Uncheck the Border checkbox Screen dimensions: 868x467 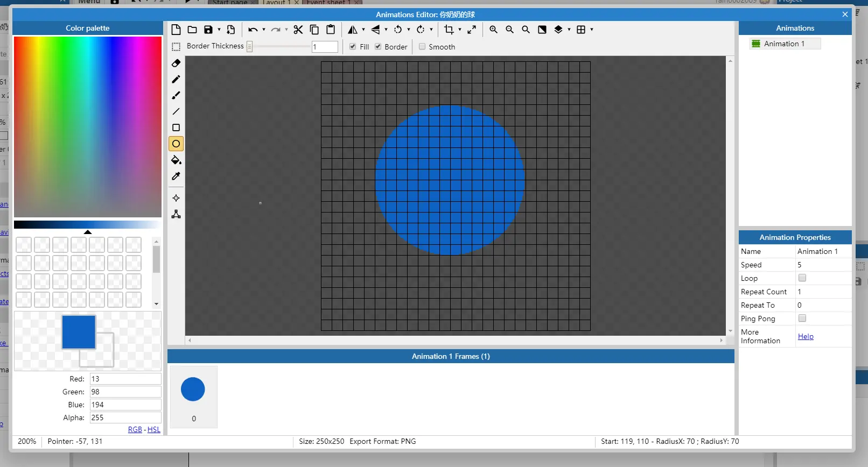[x=378, y=47]
